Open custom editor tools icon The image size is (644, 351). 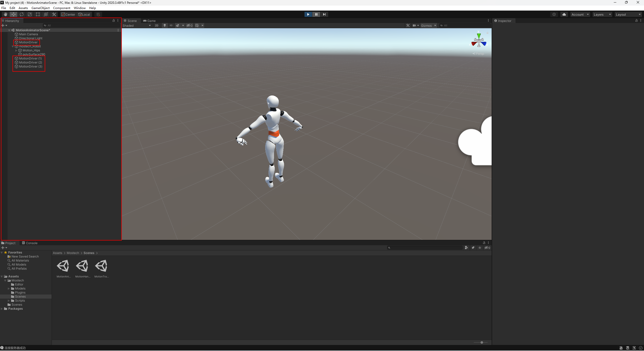pyautogui.click(x=54, y=14)
